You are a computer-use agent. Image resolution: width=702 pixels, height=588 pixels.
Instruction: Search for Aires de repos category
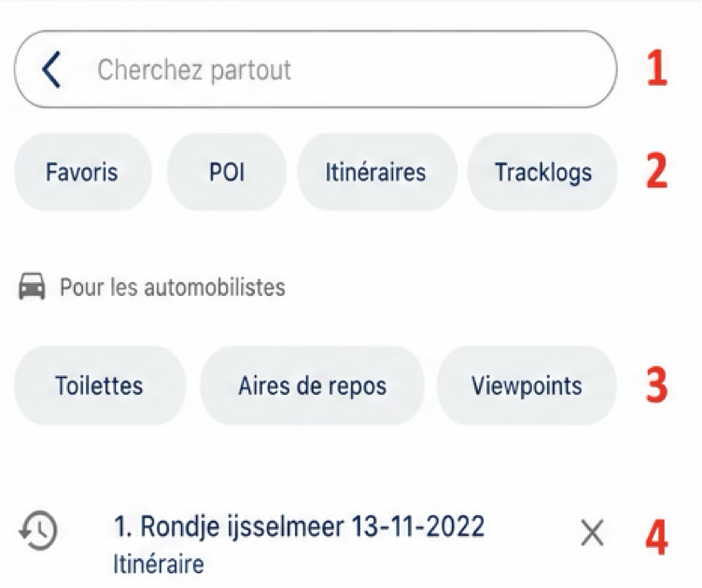pos(312,385)
